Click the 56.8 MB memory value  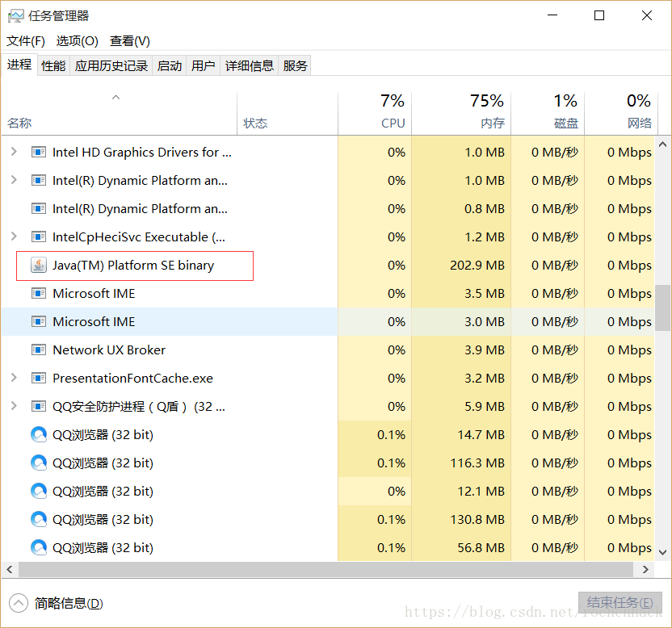click(481, 548)
